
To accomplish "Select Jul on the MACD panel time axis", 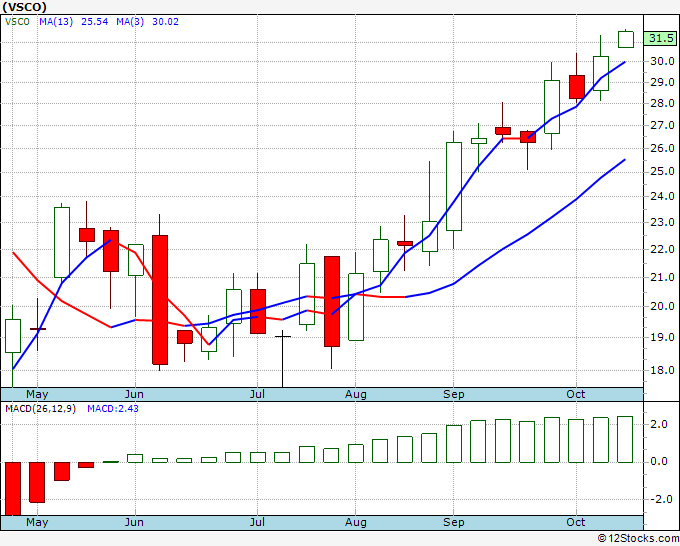I will 257,522.
